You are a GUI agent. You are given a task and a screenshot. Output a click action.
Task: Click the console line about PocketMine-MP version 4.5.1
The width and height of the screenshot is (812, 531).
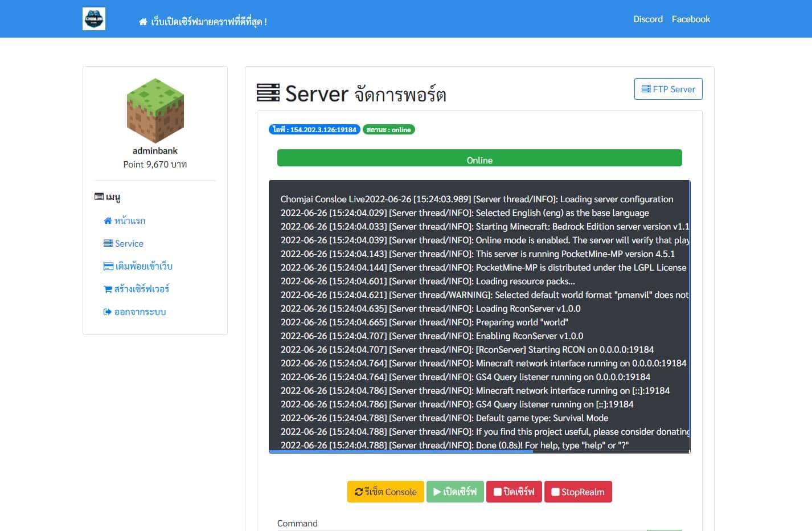[477, 254]
